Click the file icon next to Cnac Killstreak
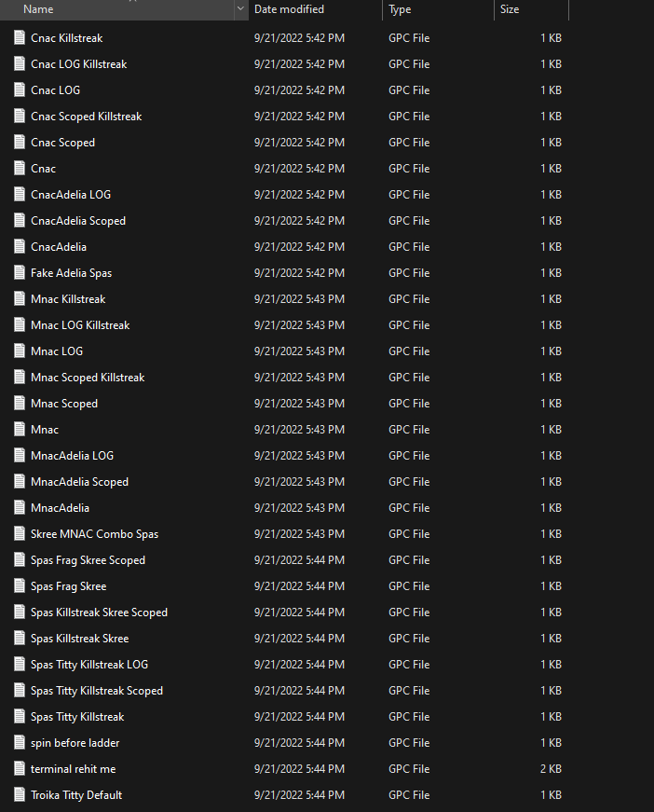Screen dimensions: 654x812 click(20, 38)
